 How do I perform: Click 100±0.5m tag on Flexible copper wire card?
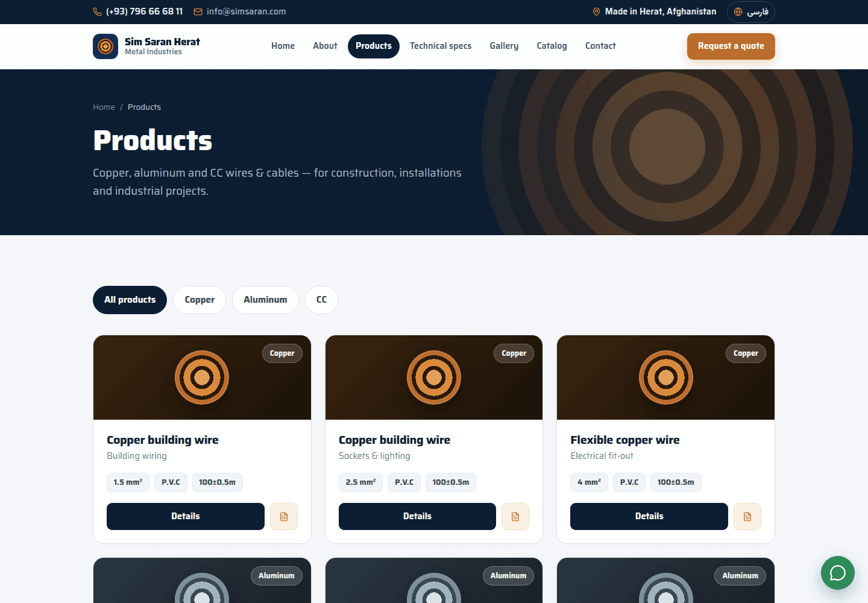[676, 482]
